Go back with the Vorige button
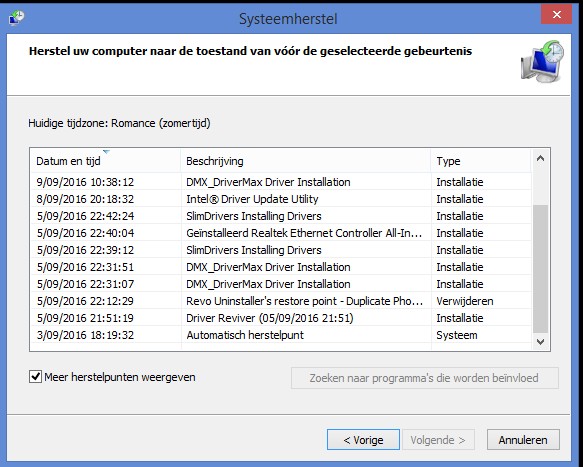Image resolution: width=583 pixels, height=467 pixels. pyautogui.click(x=363, y=440)
